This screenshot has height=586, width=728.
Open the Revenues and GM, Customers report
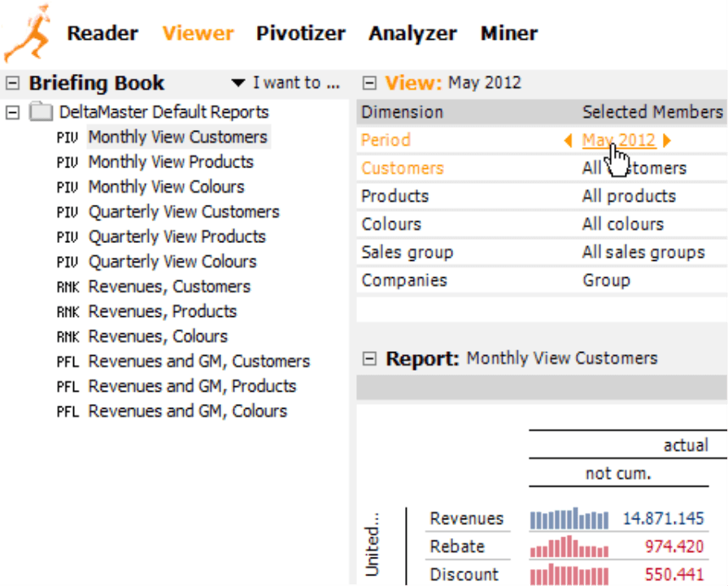[x=199, y=362]
